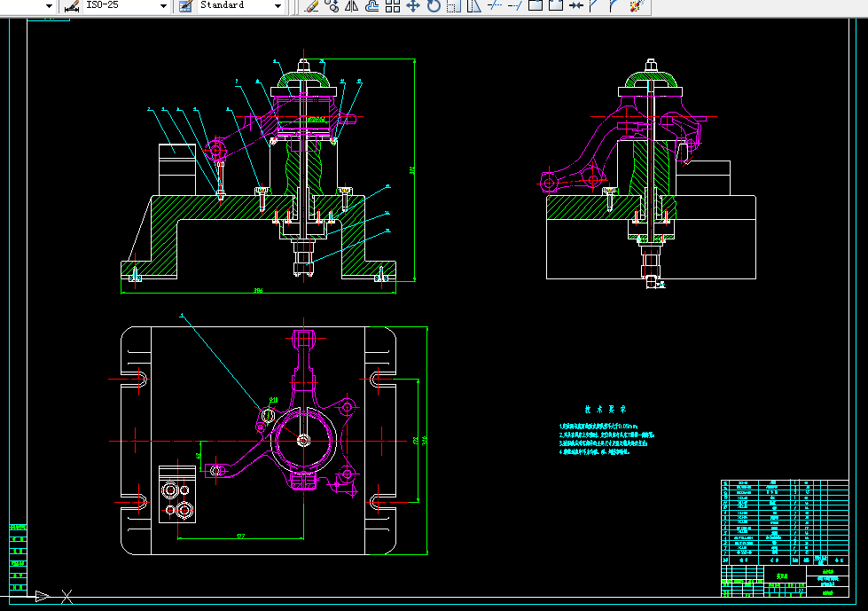Choose the Extend tool
Image resolution: width=868 pixels, height=611 pixels.
pos(515,6)
